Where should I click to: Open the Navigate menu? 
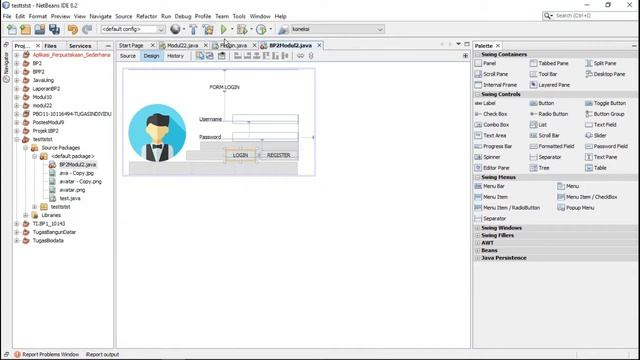[100, 16]
